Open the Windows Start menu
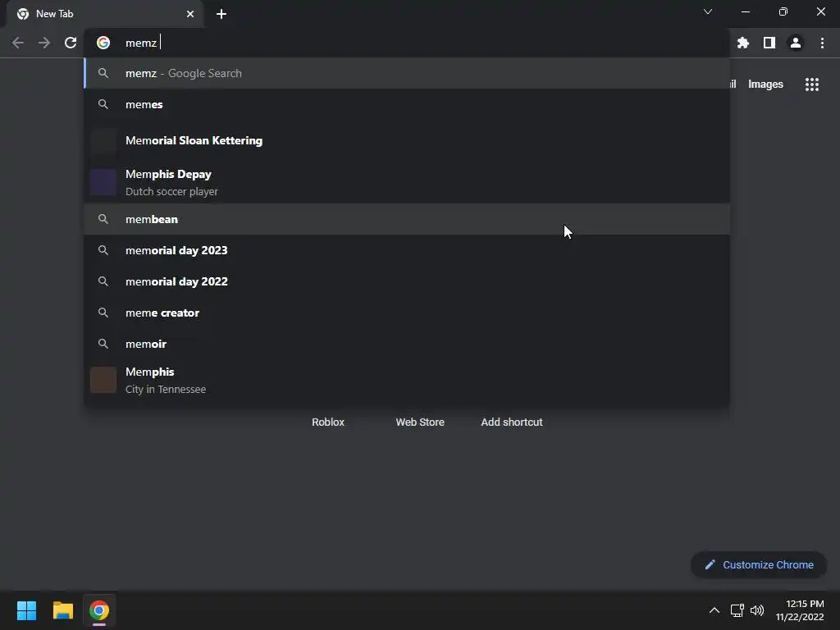The width and height of the screenshot is (840, 630). pyautogui.click(x=26, y=610)
